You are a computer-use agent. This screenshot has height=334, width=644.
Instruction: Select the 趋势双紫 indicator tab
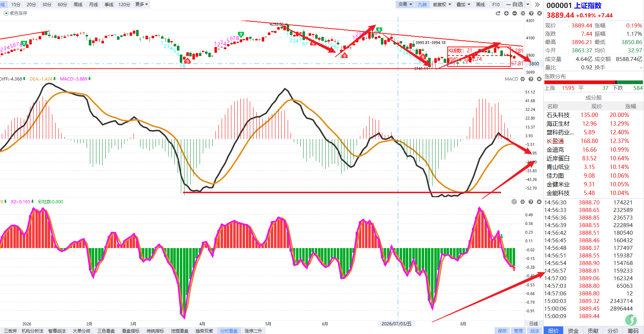(x=204, y=331)
